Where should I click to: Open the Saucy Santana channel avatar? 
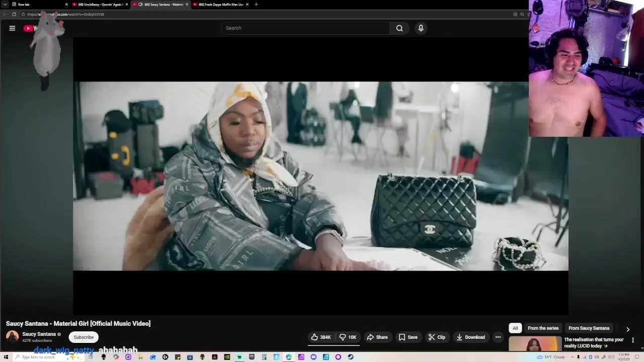[x=12, y=337]
